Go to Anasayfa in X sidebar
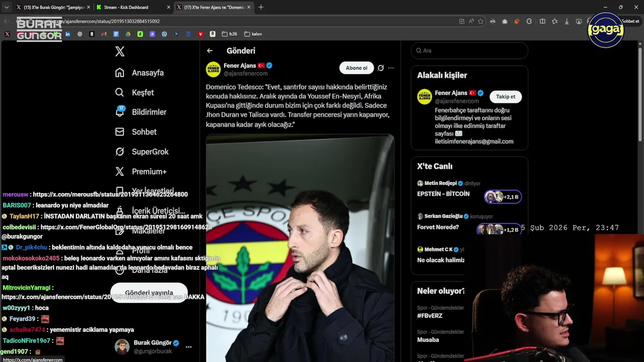644x362 pixels. point(139,73)
